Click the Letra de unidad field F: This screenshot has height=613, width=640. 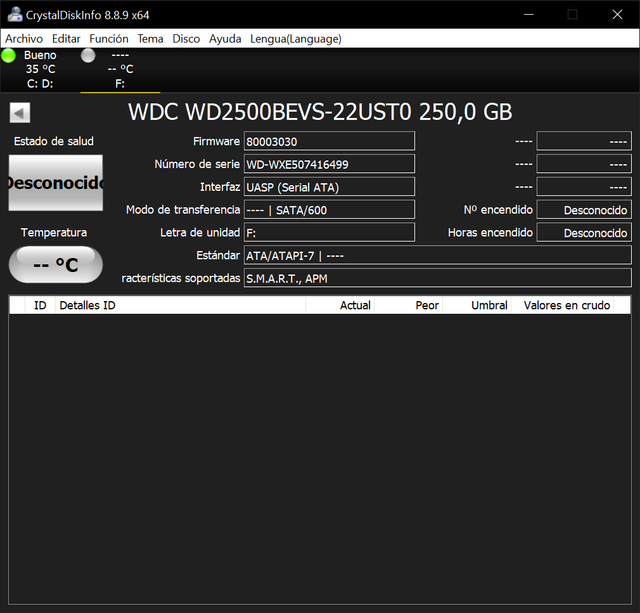[329, 233]
